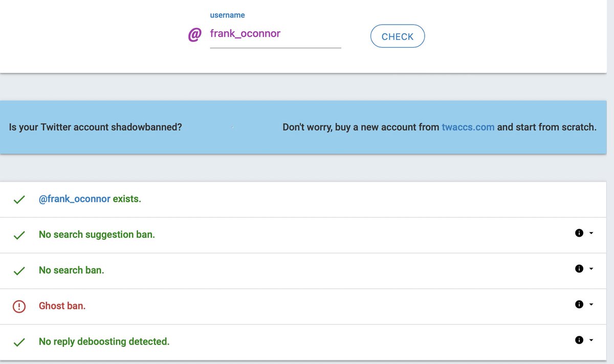Click green checkmark beside account exists
This screenshot has width=614, height=364.
point(19,199)
